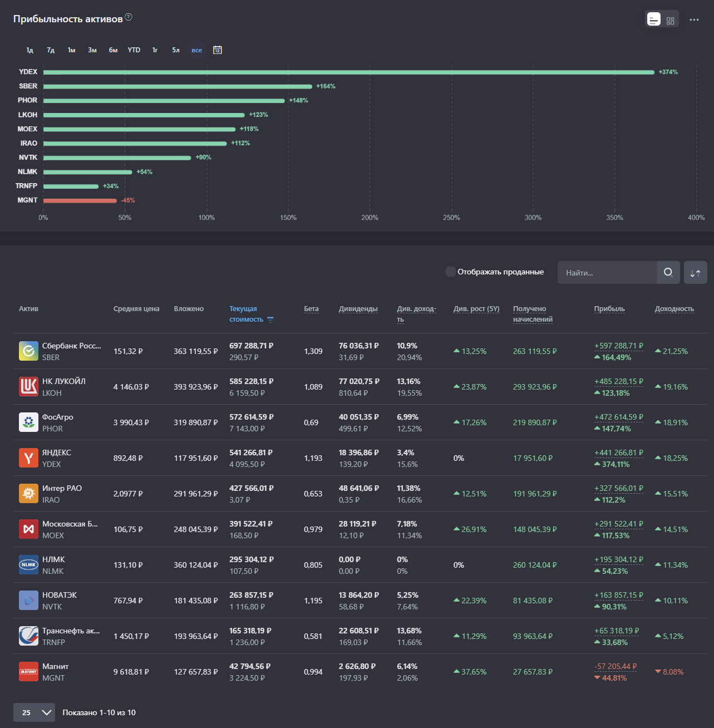Viewport: 714px width, 728px height.
Task: Click the Див. доходность column header
Action: tap(416, 314)
